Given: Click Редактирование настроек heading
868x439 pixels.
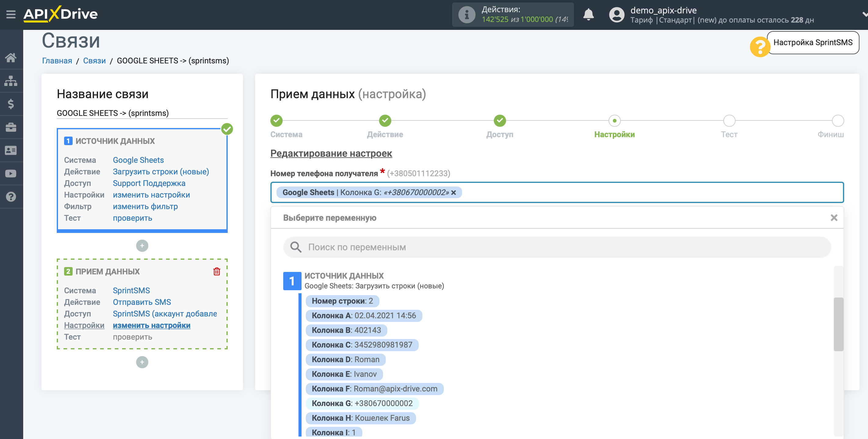Looking at the screenshot, I should tap(331, 154).
